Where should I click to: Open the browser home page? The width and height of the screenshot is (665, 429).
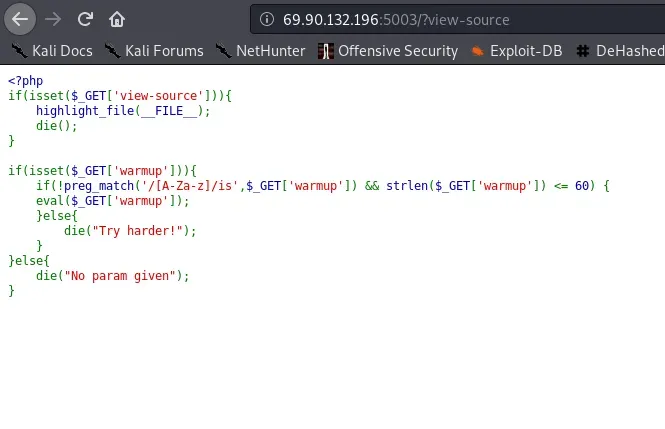(117, 18)
